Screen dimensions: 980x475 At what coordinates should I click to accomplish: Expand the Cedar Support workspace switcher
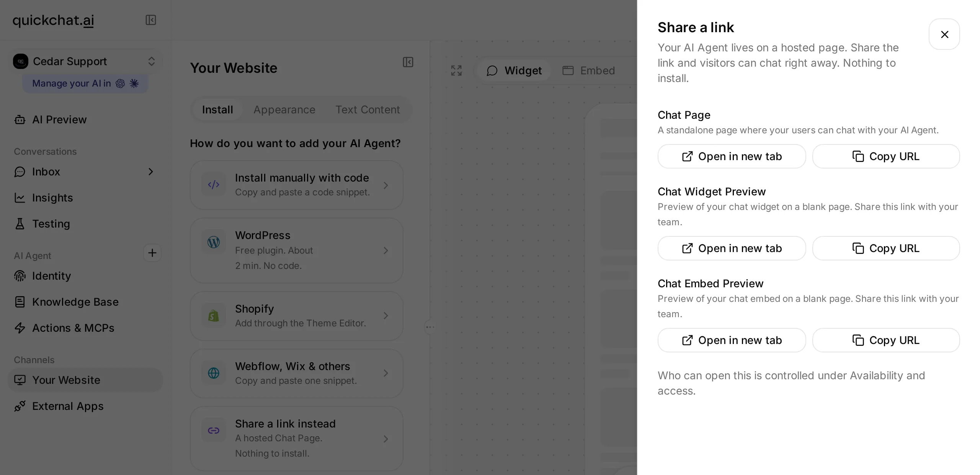(152, 61)
